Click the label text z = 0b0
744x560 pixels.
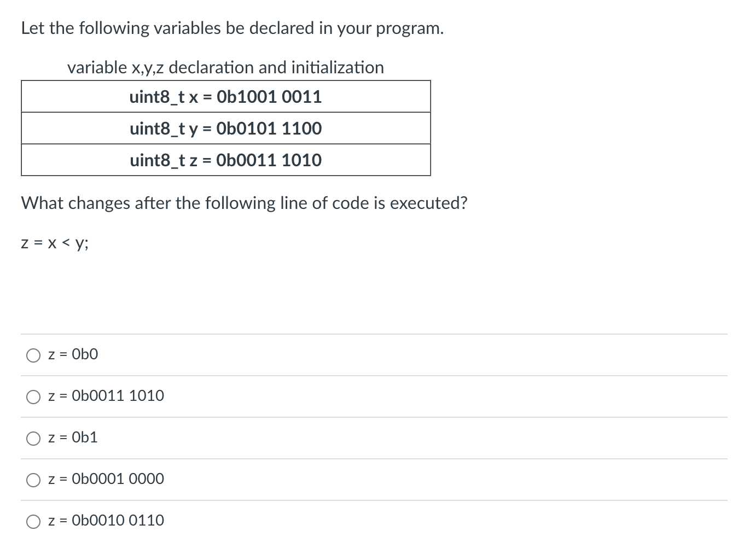click(x=73, y=354)
